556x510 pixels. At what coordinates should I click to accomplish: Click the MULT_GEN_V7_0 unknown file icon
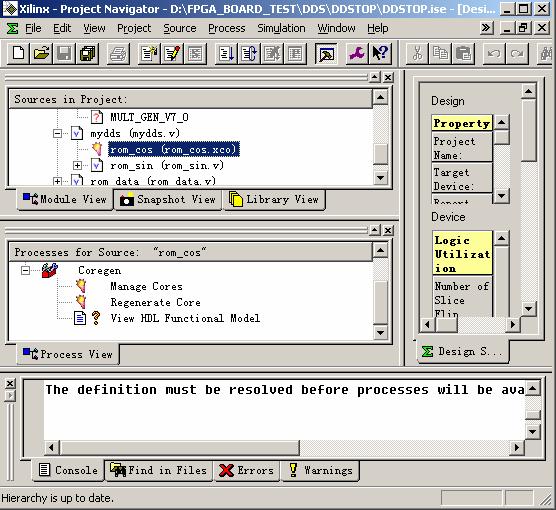coord(96,117)
